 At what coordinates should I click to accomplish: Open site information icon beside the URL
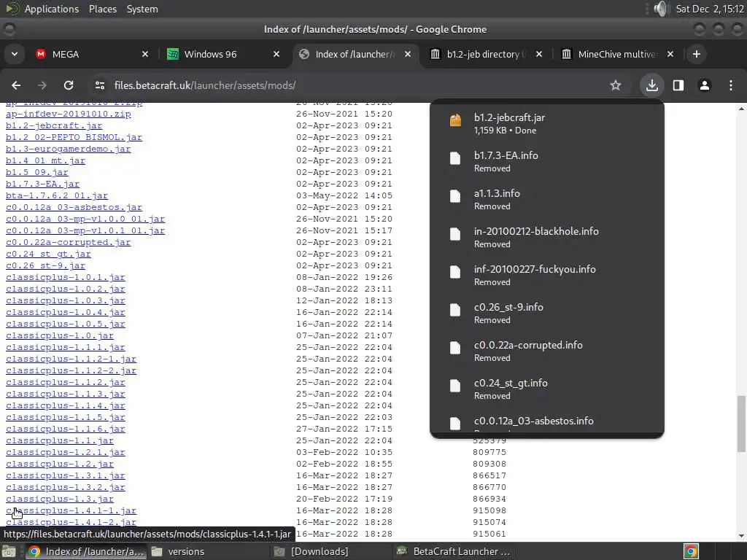(100, 85)
